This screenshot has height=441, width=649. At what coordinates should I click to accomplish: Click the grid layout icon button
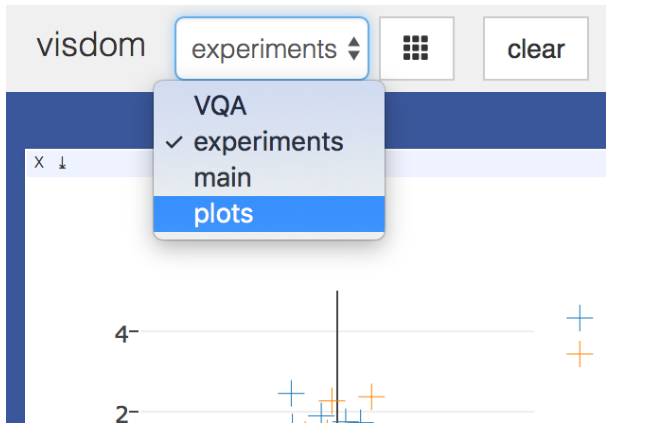pos(416,48)
